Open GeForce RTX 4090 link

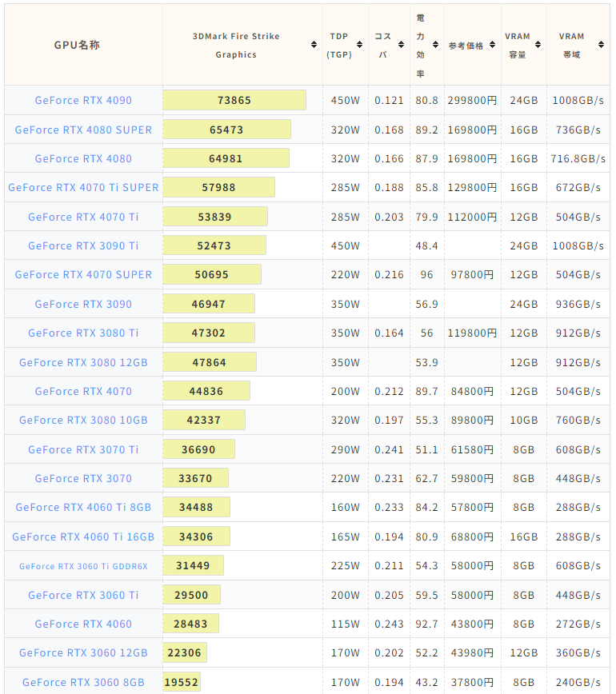(x=83, y=101)
